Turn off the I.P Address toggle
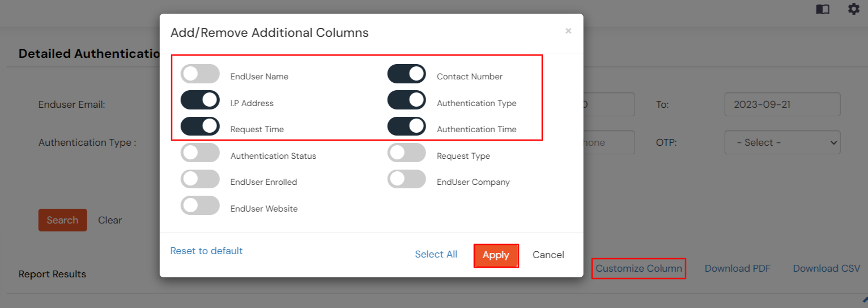Viewport: 868px width, 308px height. click(200, 100)
